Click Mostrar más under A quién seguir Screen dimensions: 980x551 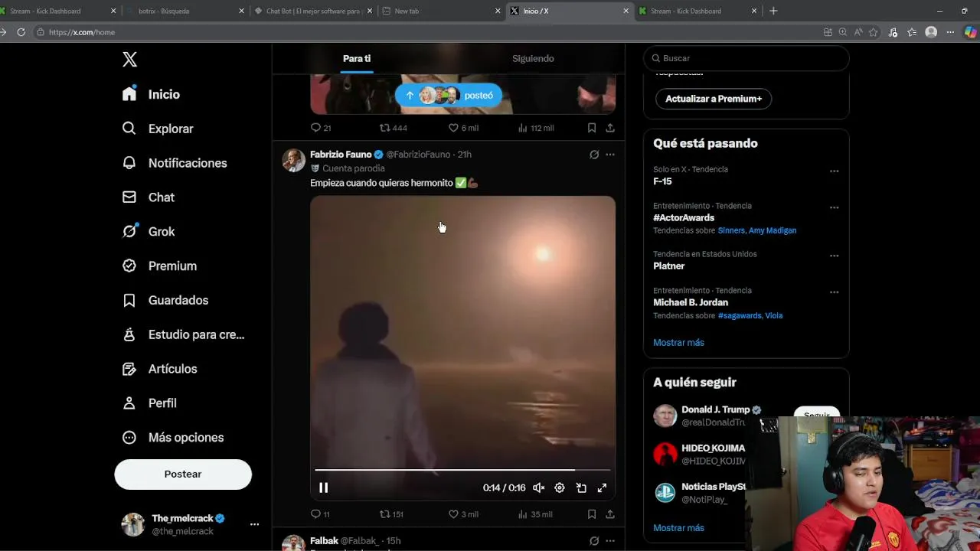coord(678,528)
